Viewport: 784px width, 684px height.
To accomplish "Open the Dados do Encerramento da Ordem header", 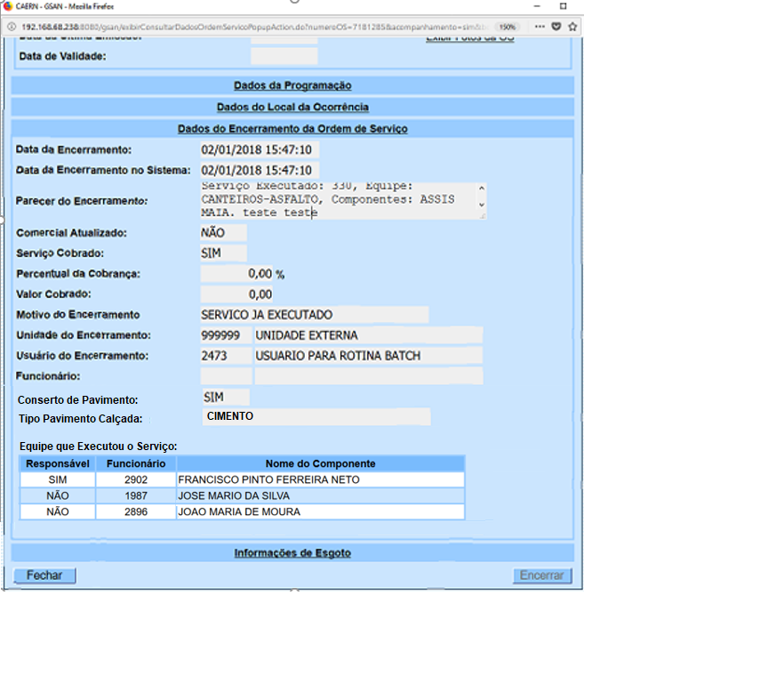I will (292, 128).
